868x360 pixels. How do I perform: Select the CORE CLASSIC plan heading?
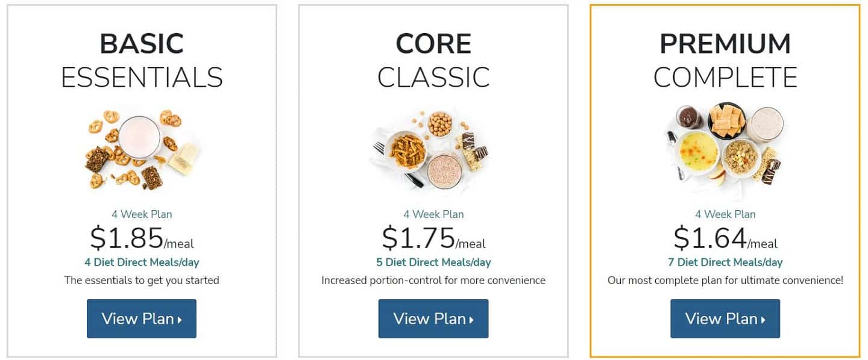433,61
